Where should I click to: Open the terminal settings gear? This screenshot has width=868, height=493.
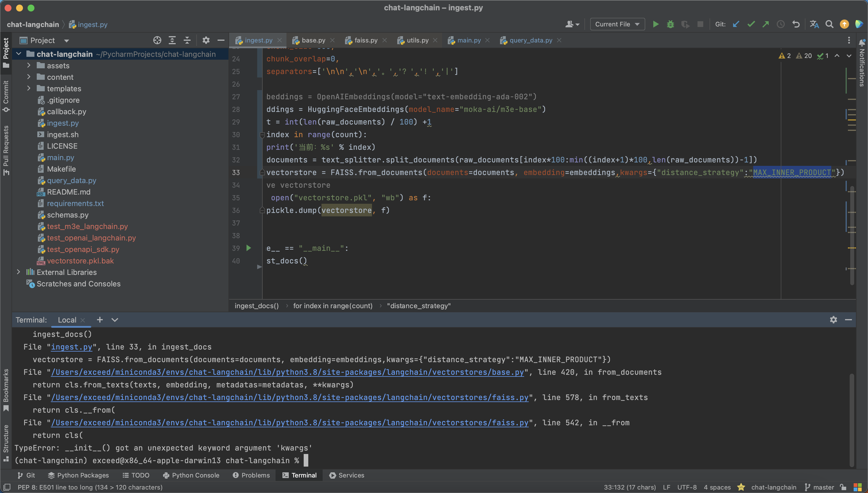click(833, 320)
